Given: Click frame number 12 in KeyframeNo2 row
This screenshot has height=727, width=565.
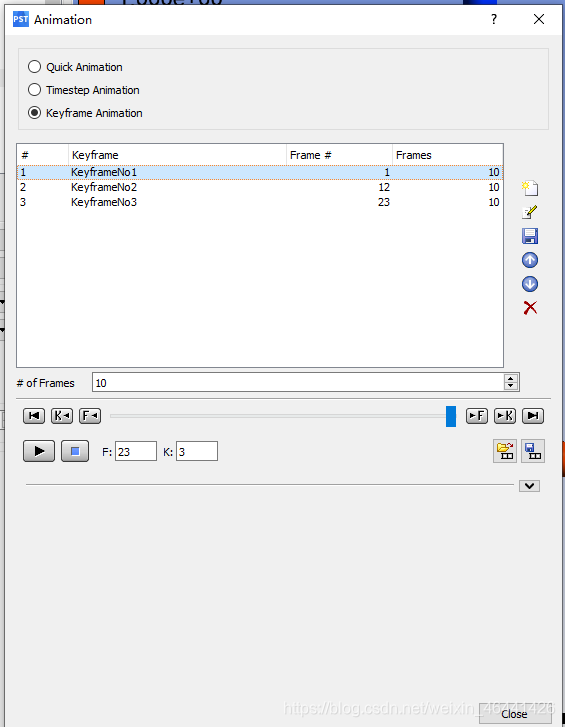Looking at the screenshot, I should (384, 187).
